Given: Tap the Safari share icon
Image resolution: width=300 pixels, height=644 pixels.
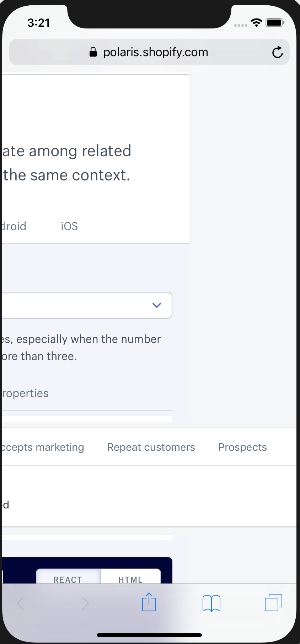Looking at the screenshot, I should (149, 603).
